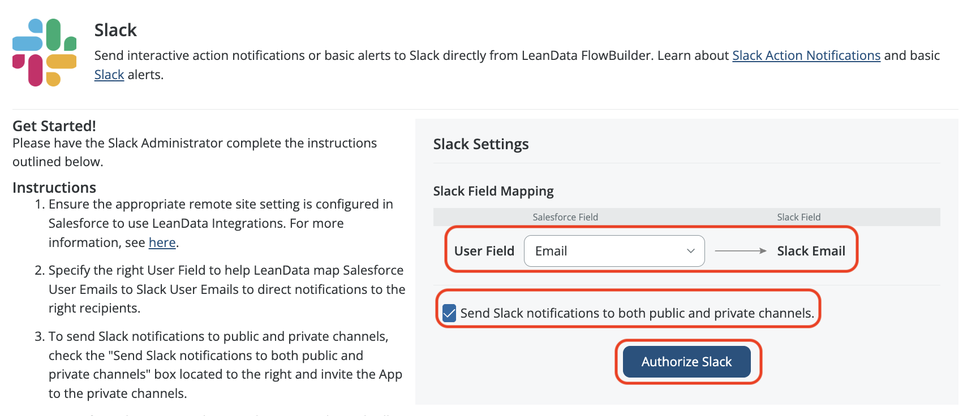Click the Slack page title
The height and width of the screenshot is (416, 980).
pyautogui.click(x=115, y=30)
